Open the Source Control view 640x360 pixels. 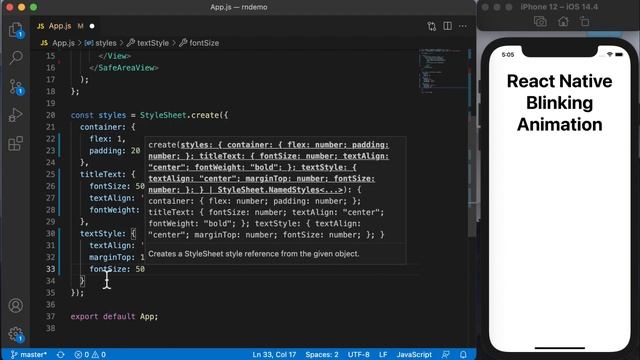(16, 87)
